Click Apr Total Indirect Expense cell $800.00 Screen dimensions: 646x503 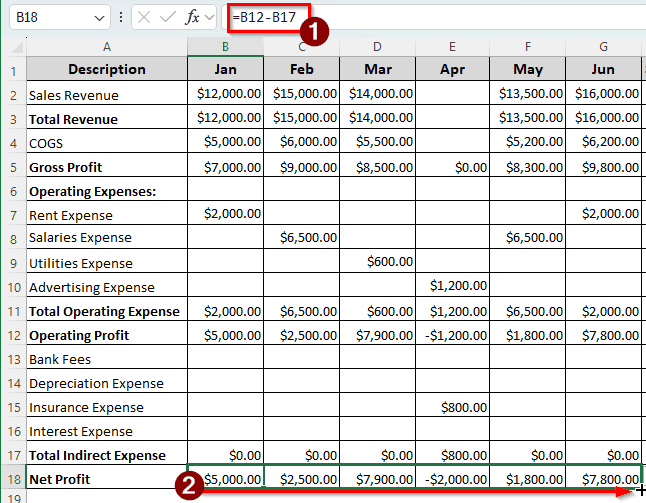[x=452, y=453]
